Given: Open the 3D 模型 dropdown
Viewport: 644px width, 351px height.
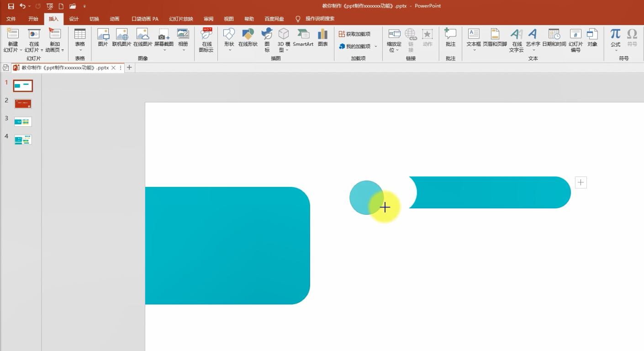Looking at the screenshot, I should (284, 40).
